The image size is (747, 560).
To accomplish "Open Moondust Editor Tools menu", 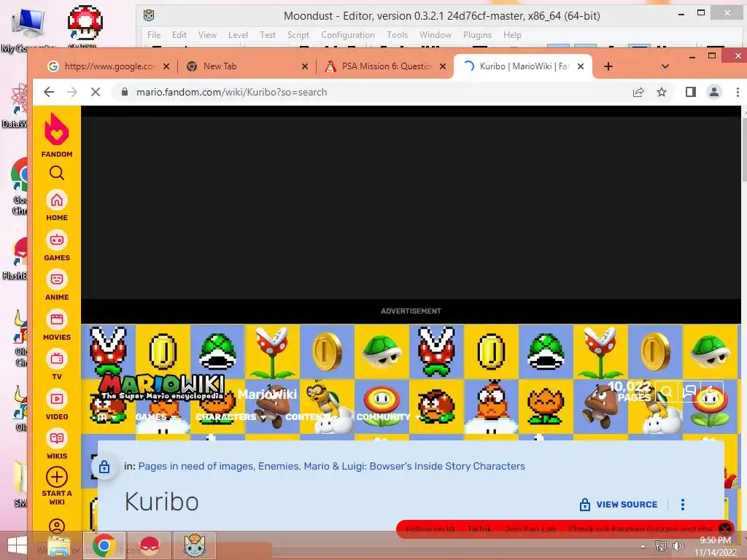I will click(x=398, y=35).
